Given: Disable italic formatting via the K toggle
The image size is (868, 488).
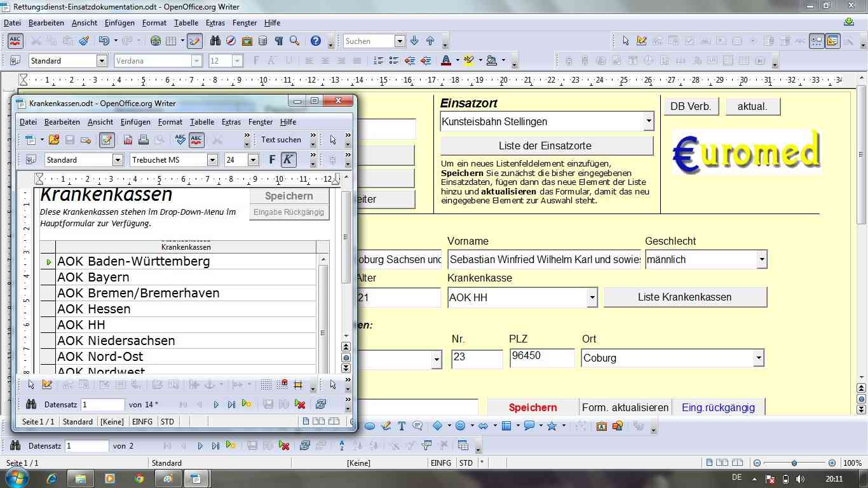Looking at the screenshot, I should pyautogui.click(x=288, y=159).
